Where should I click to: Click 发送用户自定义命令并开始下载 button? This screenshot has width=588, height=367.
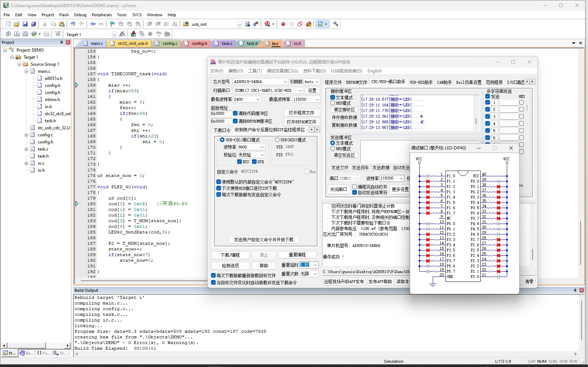pos(264,239)
